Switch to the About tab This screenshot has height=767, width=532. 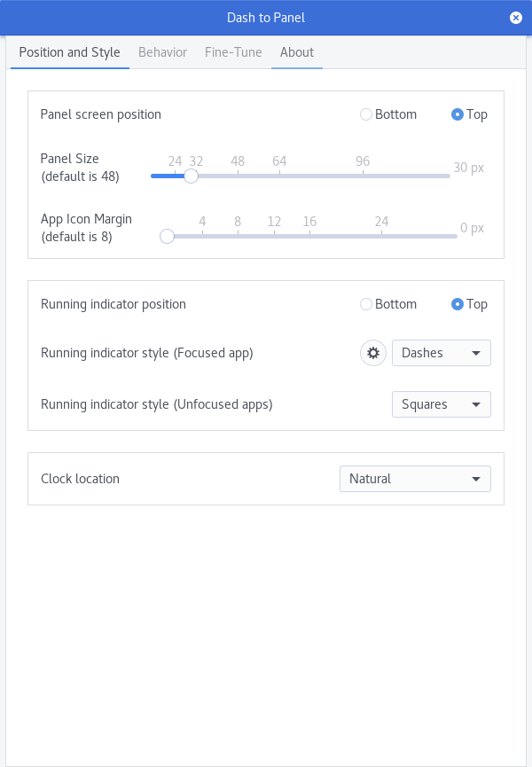coord(297,52)
